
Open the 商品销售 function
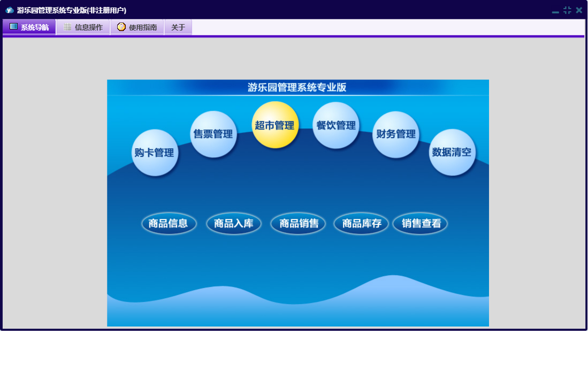point(299,224)
